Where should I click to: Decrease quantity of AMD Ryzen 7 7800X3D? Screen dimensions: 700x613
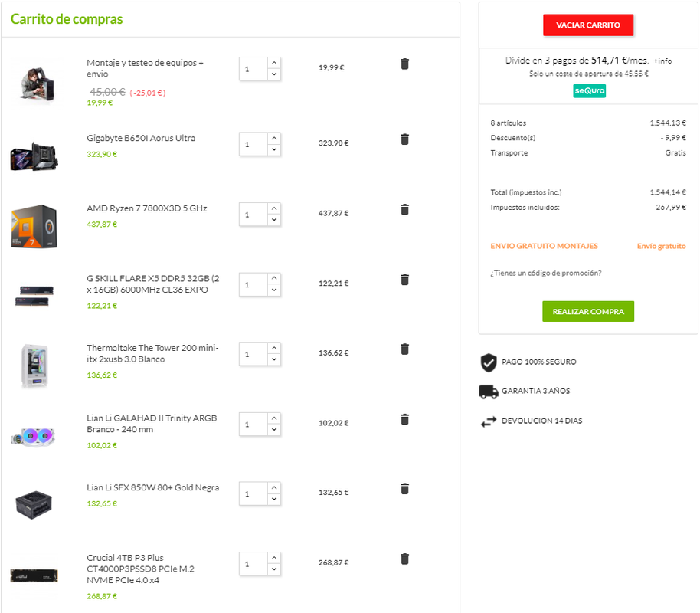tap(274, 220)
